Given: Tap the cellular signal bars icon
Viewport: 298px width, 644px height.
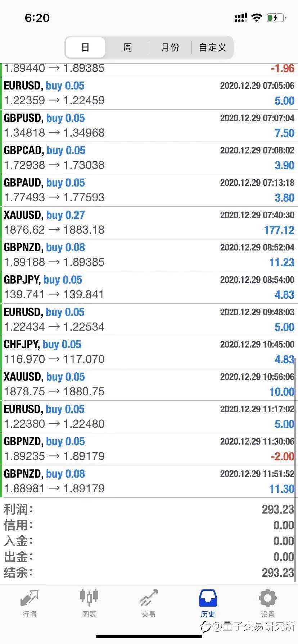Looking at the screenshot, I should (240, 18).
